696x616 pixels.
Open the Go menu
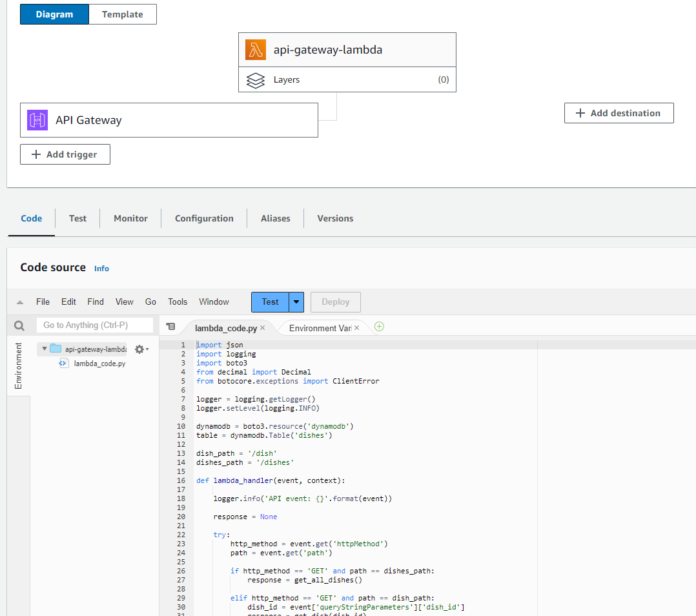(150, 302)
